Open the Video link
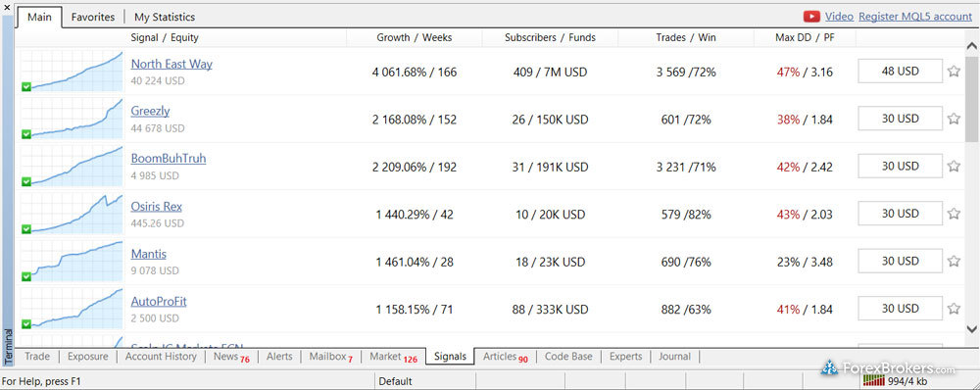980x390 pixels. point(839,17)
